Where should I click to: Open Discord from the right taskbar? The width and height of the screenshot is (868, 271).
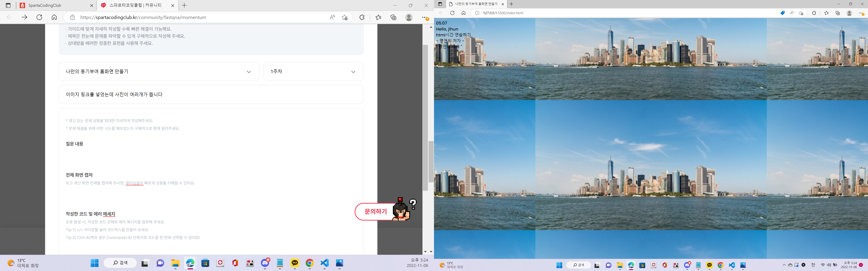coord(687,265)
